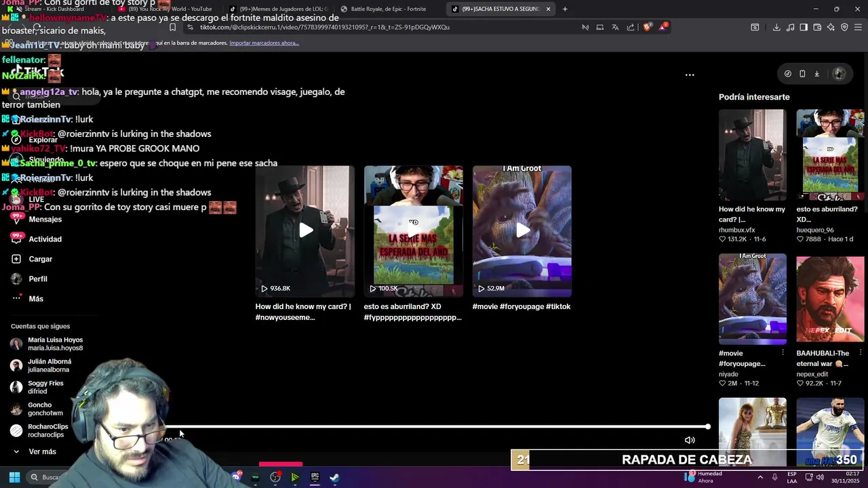Play the center I Am Groot video

[522, 230]
